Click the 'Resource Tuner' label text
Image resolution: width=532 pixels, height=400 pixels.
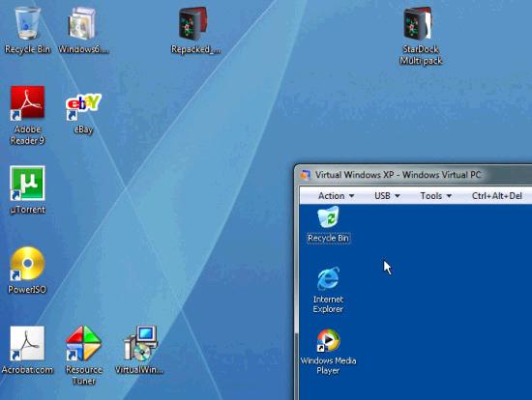83,375
